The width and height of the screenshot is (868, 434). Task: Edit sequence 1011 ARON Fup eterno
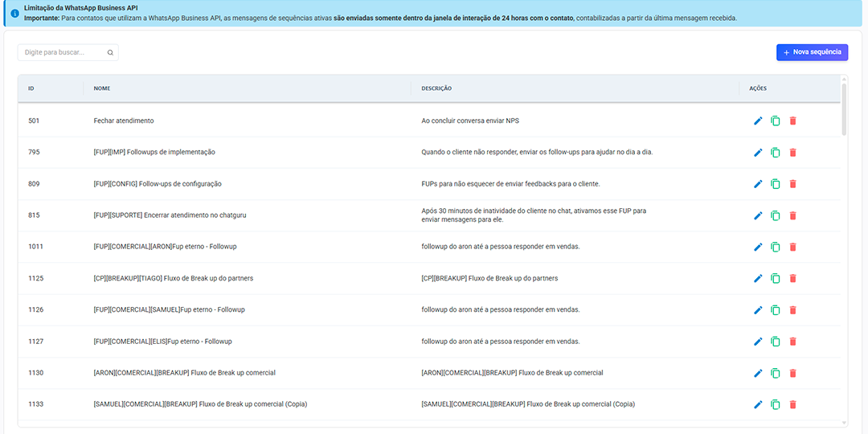pyautogui.click(x=757, y=247)
